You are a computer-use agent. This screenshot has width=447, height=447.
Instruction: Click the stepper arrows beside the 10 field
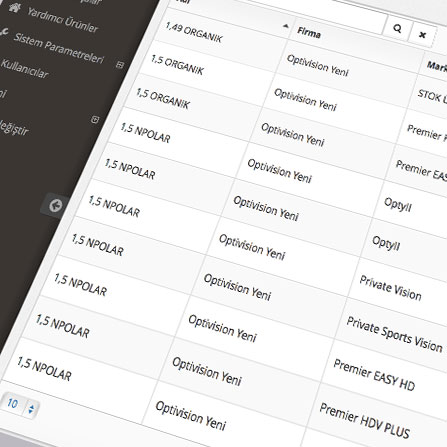point(31,409)
